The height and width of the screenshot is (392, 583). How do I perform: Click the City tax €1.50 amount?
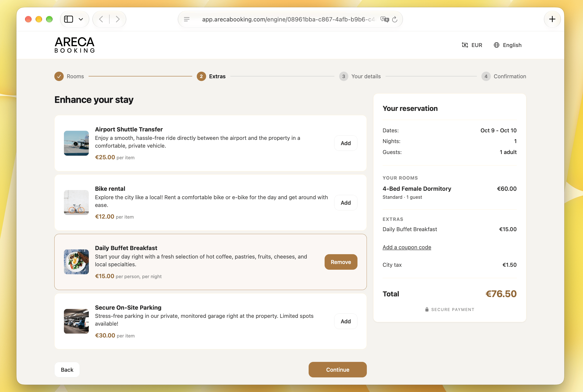(509, 265)
